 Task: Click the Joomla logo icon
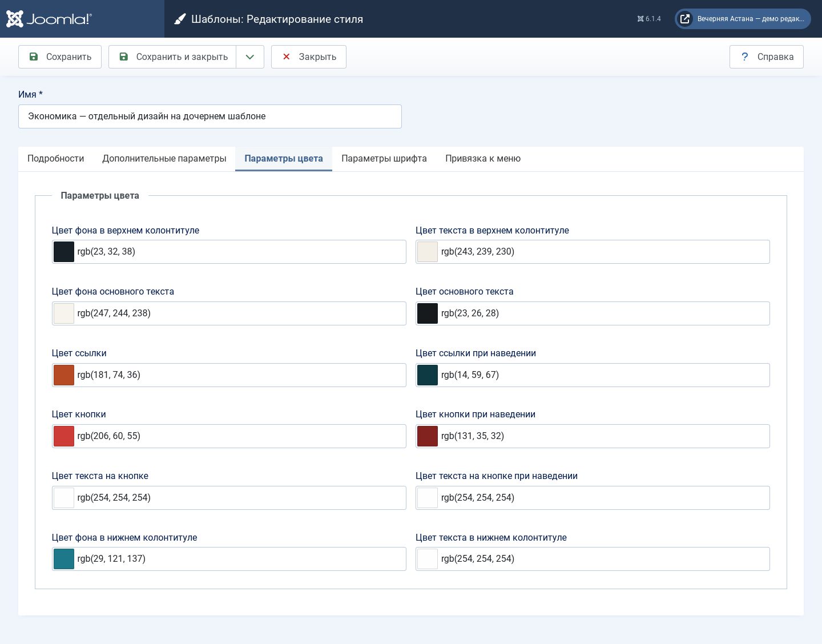point(15,19)
